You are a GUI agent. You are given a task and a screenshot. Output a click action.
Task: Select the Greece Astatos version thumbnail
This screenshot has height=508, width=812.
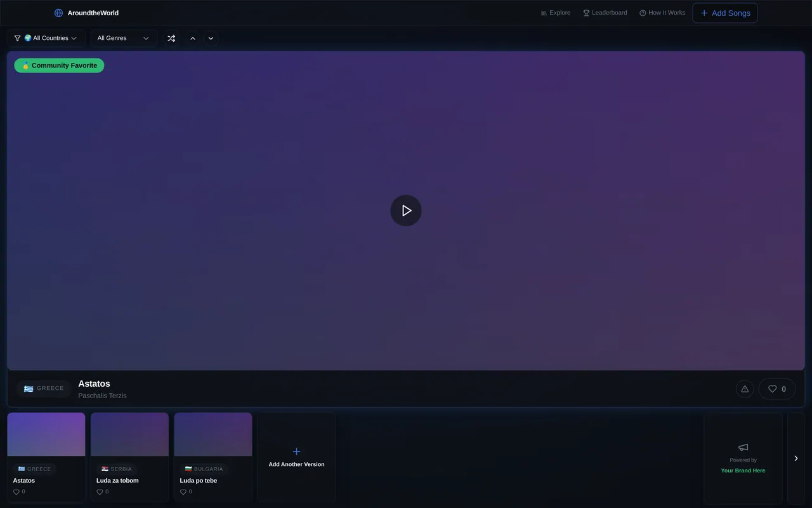46,434
